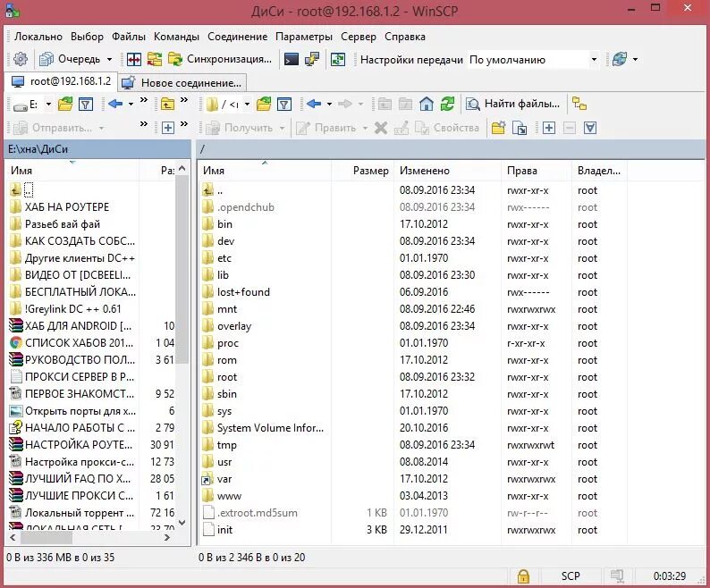Image resolution: width=710 pixels, height=588 pixels.
Task: Select the local folder !Greylink DC ++ 0.61
Action: coord(73,309)
